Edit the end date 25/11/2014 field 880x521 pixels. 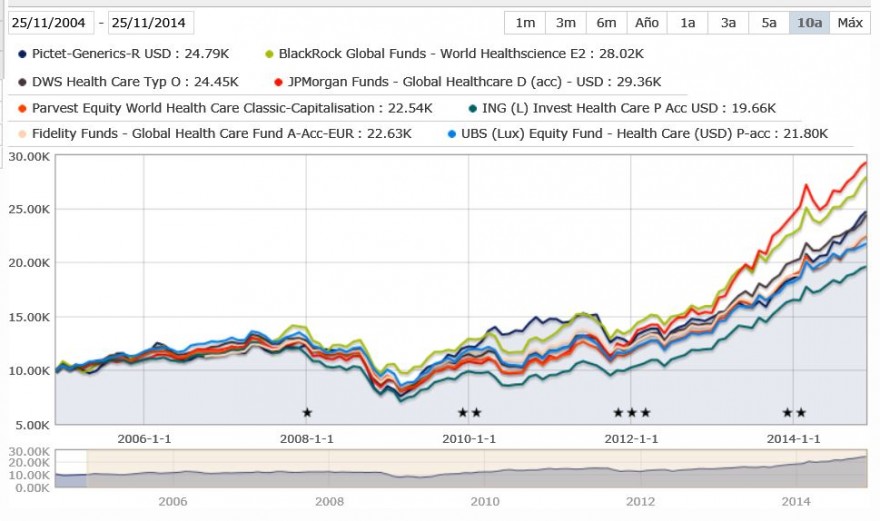pyautogui.click(x=150, y=23)
